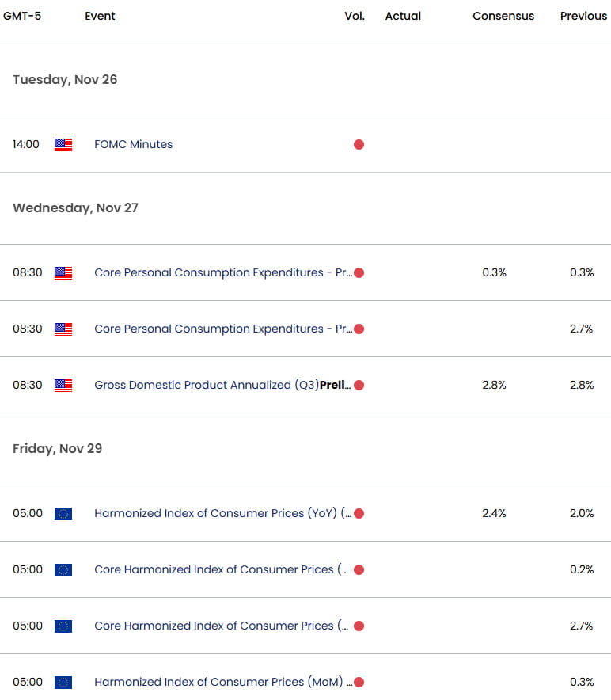Click the 2.0% previous value on HICP row
Image resolution: width=611 pixels, height=700 pixels.
click(581, 513)
